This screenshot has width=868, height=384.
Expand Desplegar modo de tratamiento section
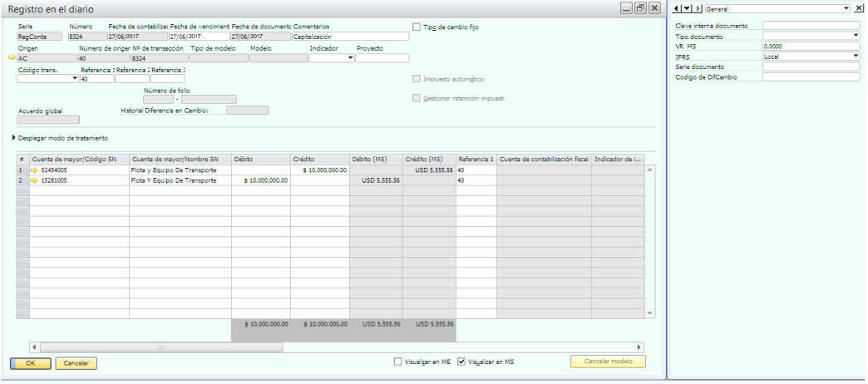click(x=13, y=138)
